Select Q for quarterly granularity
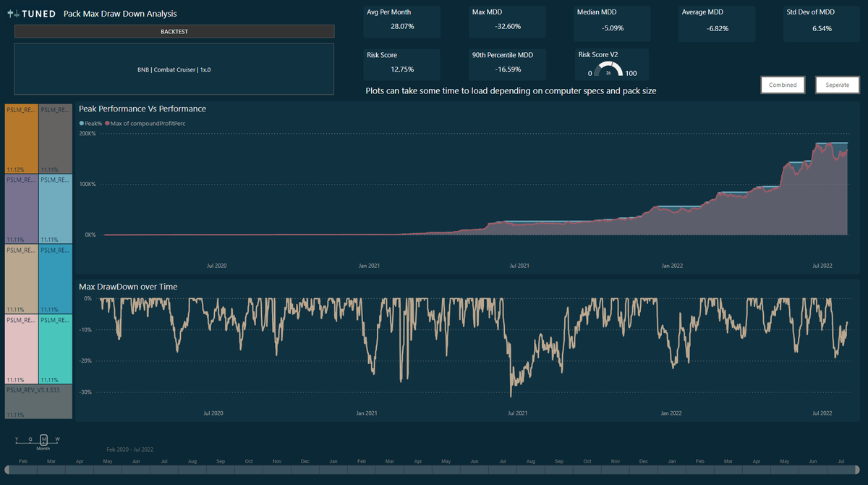Viewport: 868px width, 485px height. point(30,439)
